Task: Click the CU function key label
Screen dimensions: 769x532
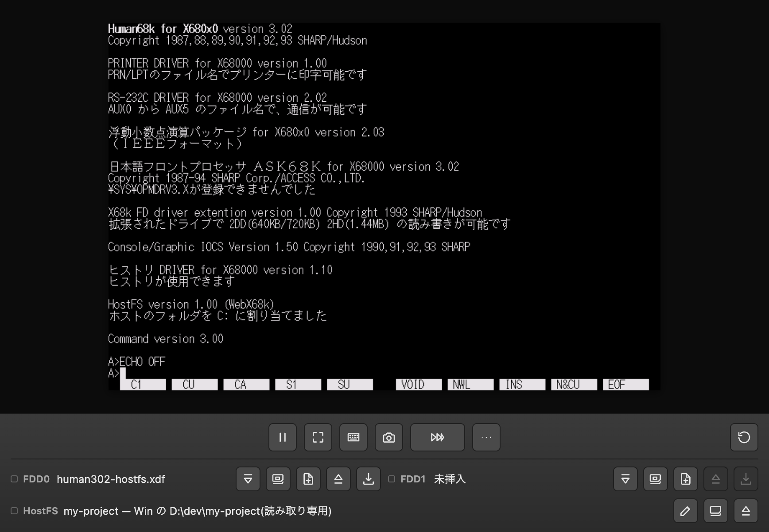Action: [x=195, y=385]
